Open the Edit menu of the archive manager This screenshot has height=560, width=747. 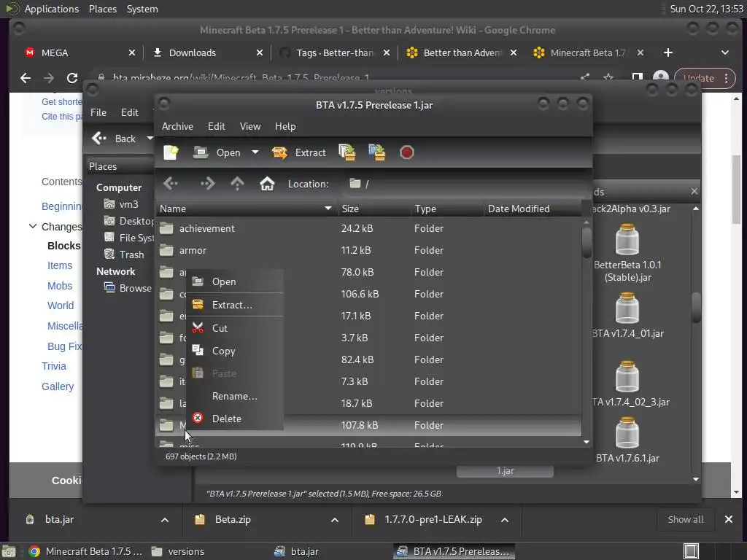tap(216, 126)
